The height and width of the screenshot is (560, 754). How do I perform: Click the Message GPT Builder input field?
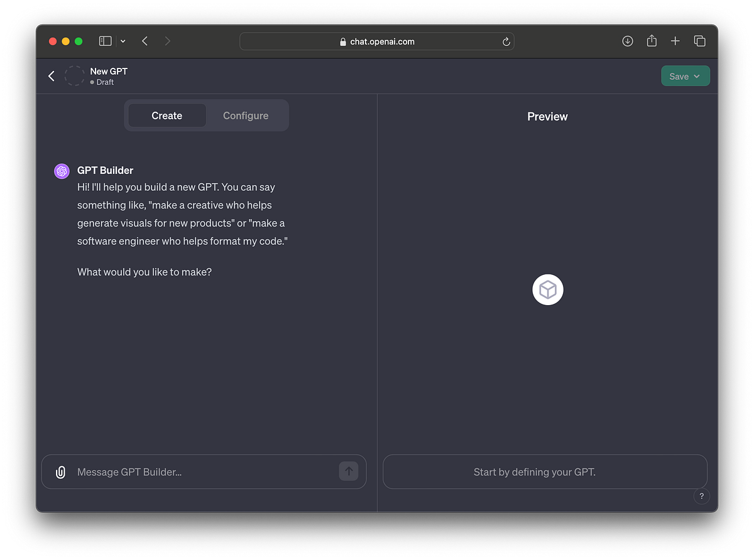(188, 471)
